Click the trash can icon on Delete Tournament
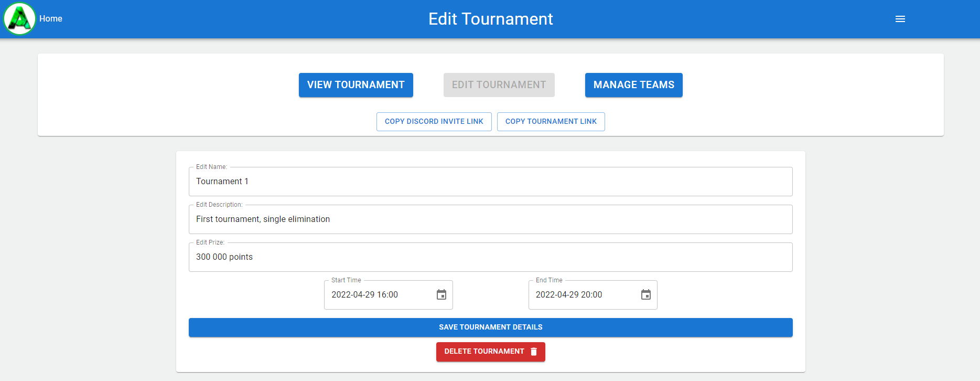 coord(534,352)
